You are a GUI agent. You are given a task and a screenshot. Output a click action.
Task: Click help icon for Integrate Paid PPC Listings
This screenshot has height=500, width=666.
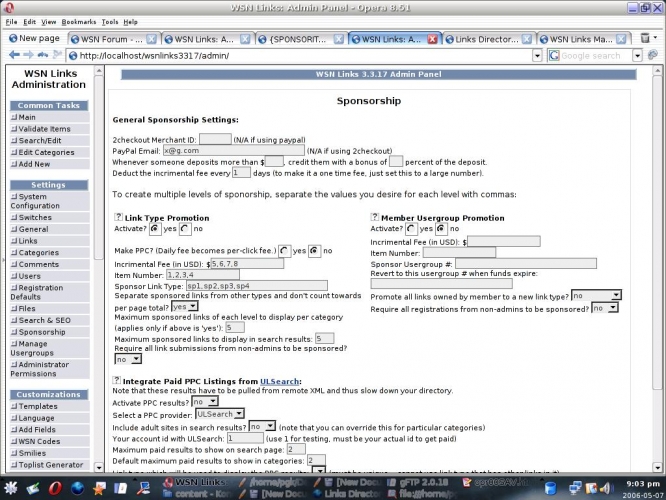[118, 381]
